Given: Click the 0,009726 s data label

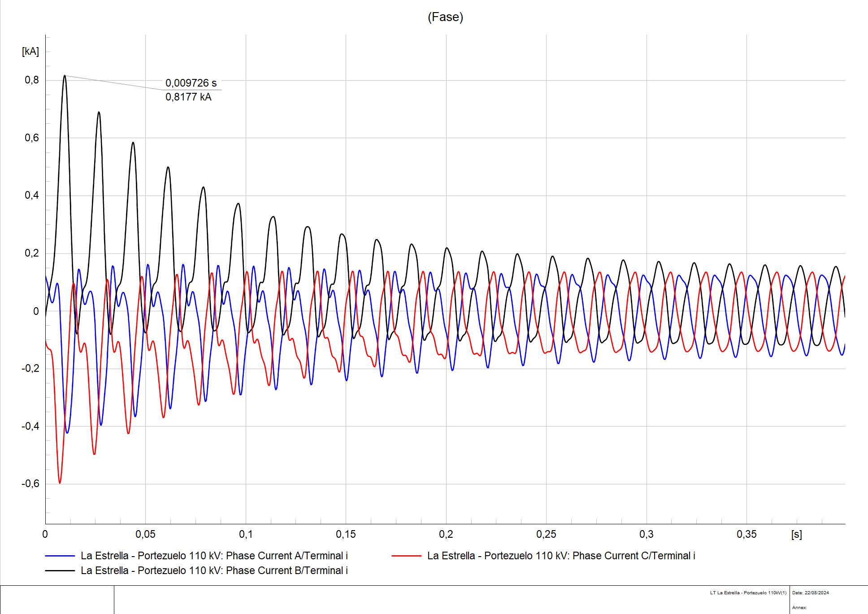Looking at the screenshot, I should 191,83.
